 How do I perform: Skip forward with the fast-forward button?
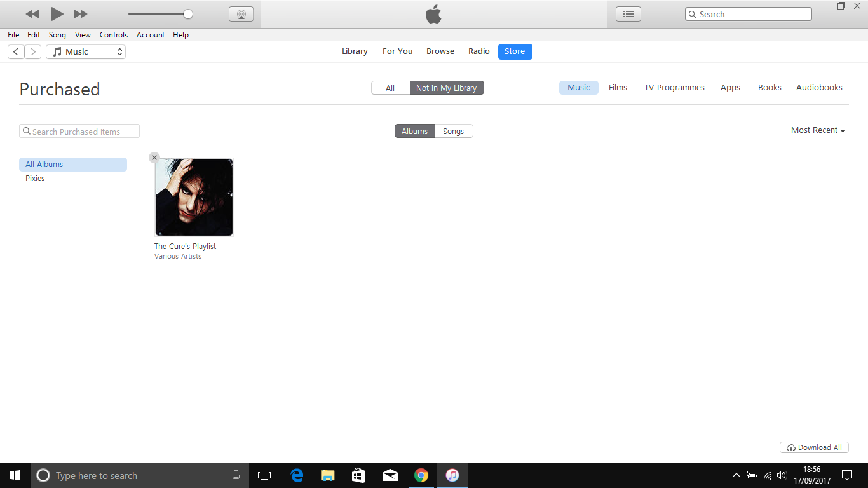[81, 14]
